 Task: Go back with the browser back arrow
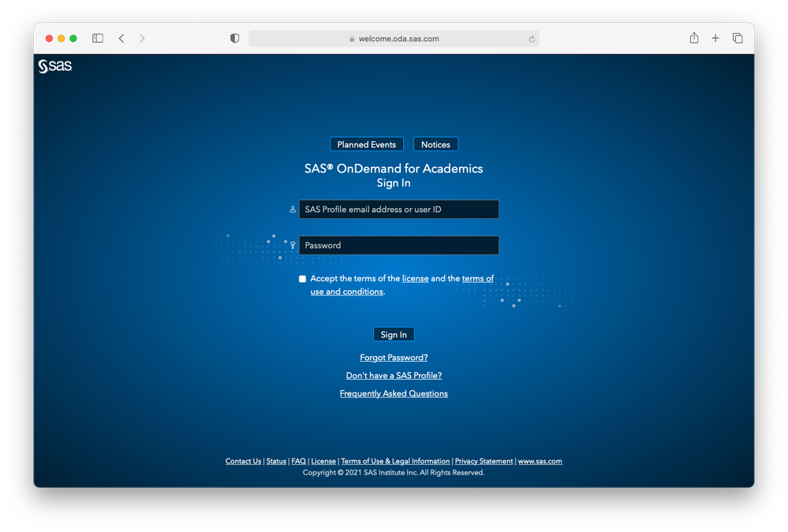click(x=121, y=38)
